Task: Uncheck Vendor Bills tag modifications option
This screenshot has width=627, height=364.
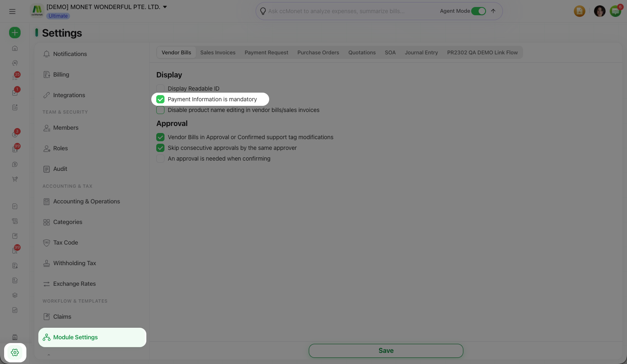Action: [160, 137]
